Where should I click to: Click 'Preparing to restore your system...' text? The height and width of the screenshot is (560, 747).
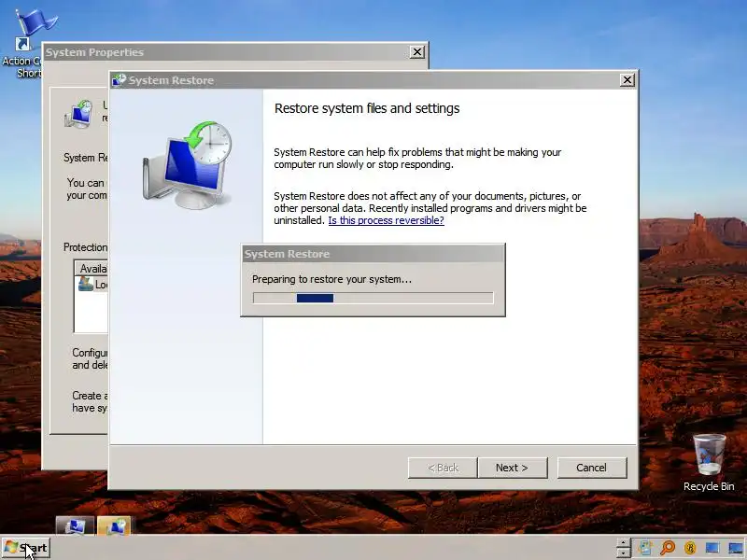pyautogui.click(x=331, y=279)
